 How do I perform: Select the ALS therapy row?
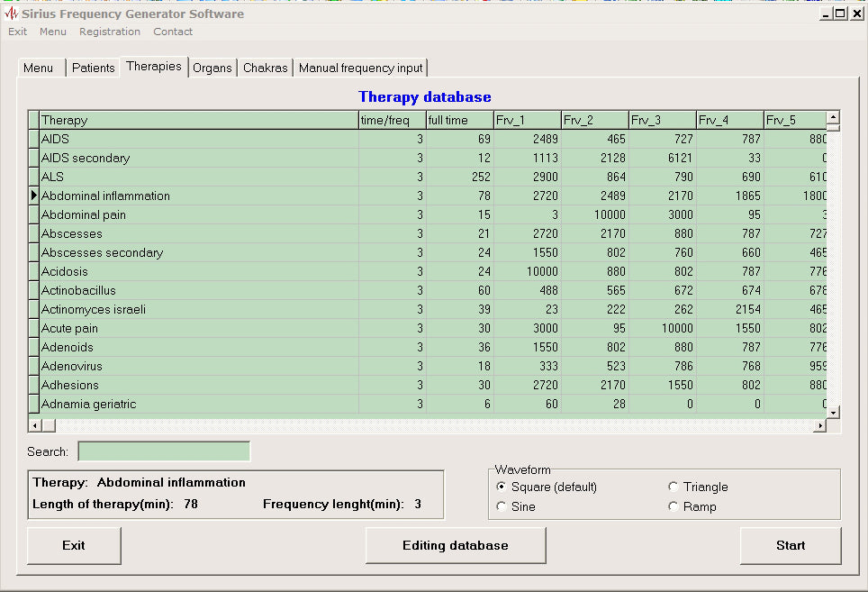(x=428, y=177)
